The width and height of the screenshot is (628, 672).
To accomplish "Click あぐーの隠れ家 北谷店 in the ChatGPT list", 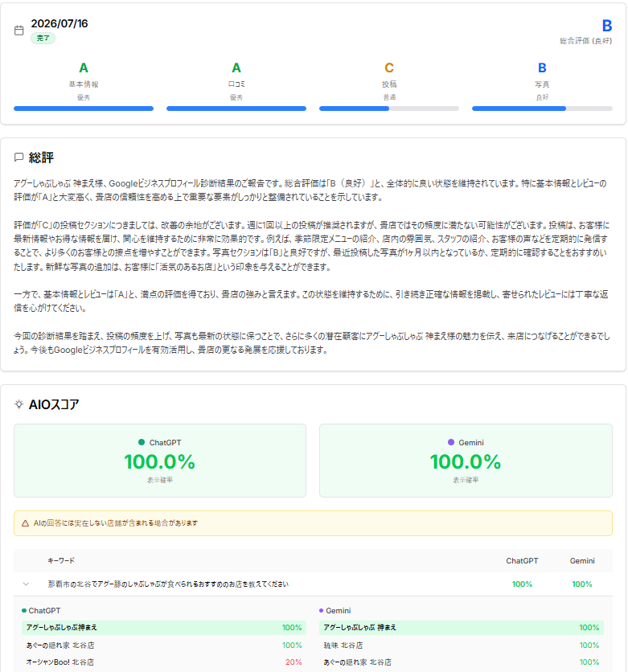I will coord(60,645).
